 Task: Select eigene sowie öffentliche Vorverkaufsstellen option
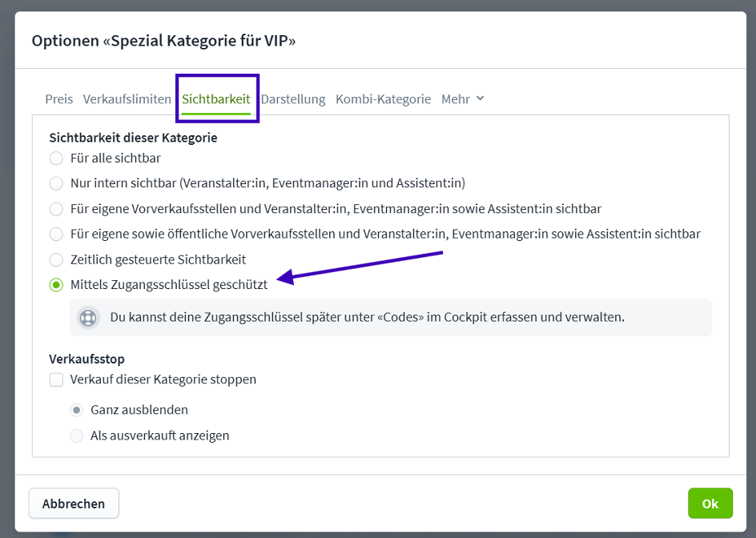tap(56, 234)
